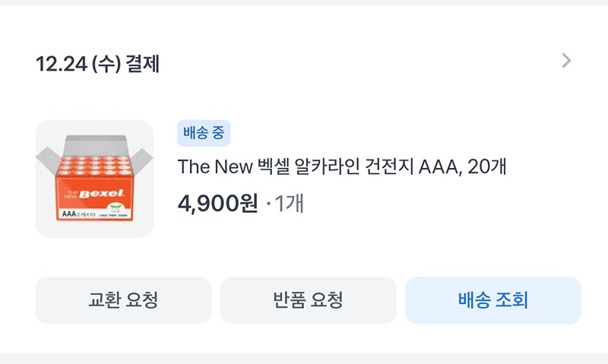Viewport: 608px width, 364px height.
Task: Track shipment with the 배송 조회 button
Action: click(x=492, y=299)
